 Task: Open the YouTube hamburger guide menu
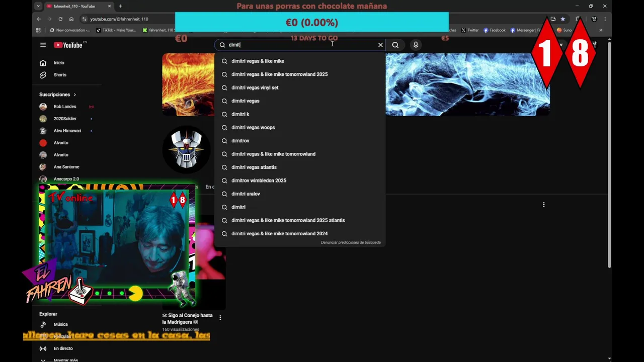tap(43, 45)
